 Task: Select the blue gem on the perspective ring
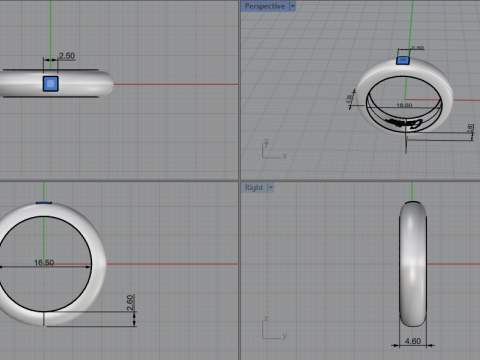click(403, 60)
